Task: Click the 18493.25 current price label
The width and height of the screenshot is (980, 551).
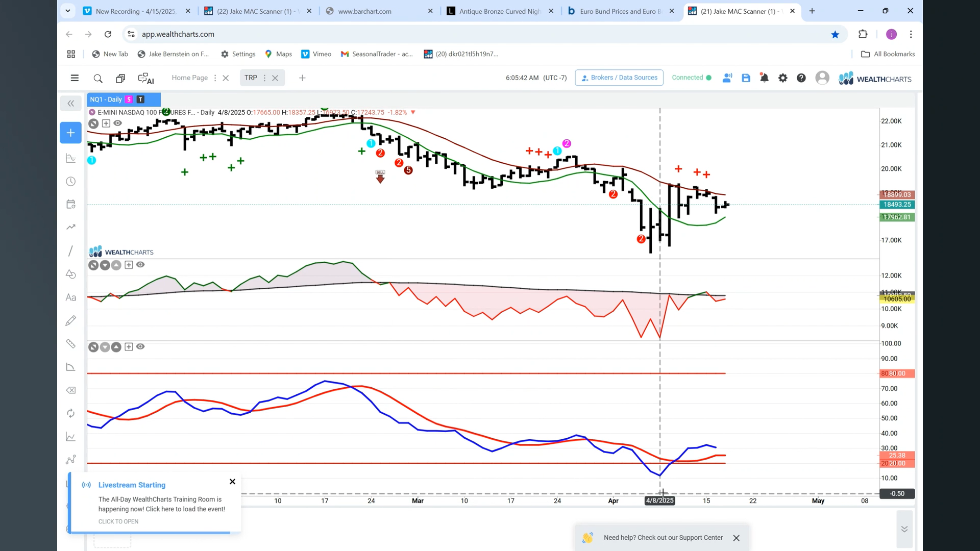Action: (x=897, y=205)
